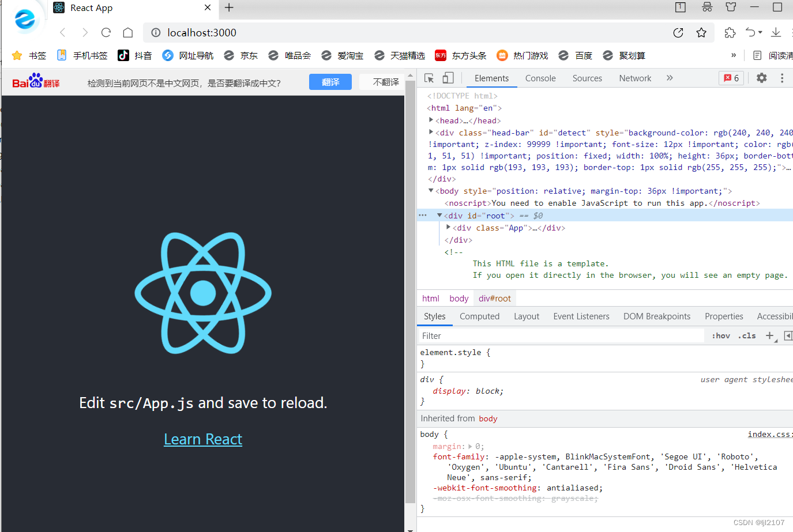
Task: Click the spinning React logo image
Action: (x=203, y=293)
